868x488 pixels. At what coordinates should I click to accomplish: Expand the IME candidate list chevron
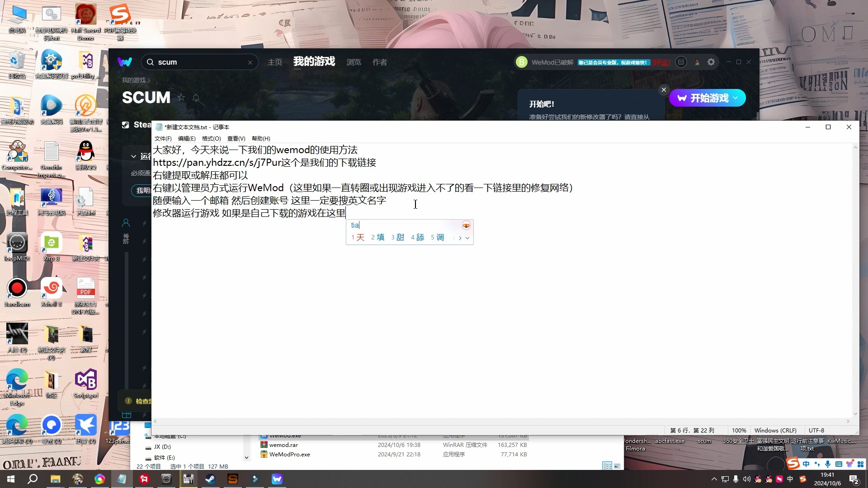point(467,238)
